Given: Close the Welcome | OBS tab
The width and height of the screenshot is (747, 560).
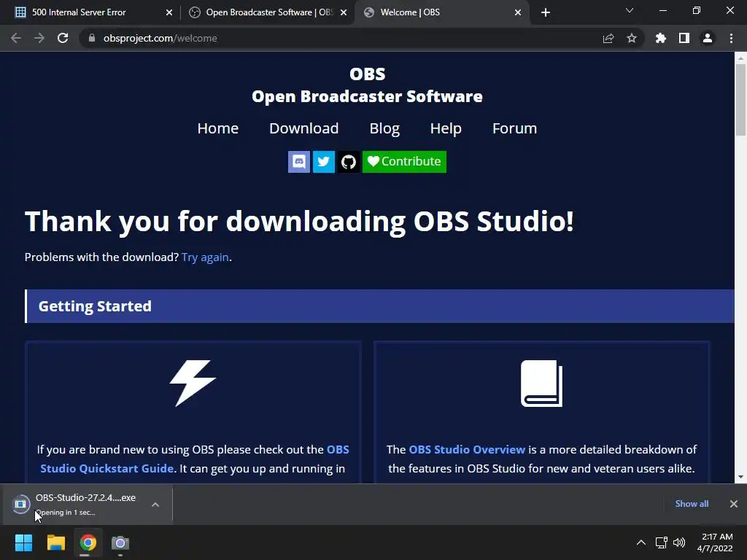Looking at the screenshot, I should click(518, 12).
